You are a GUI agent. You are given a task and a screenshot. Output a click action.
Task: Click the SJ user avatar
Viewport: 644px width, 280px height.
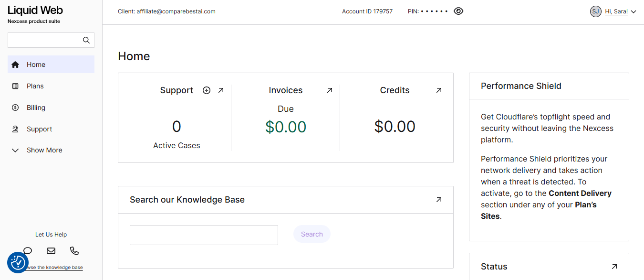(x=596, y=11)
